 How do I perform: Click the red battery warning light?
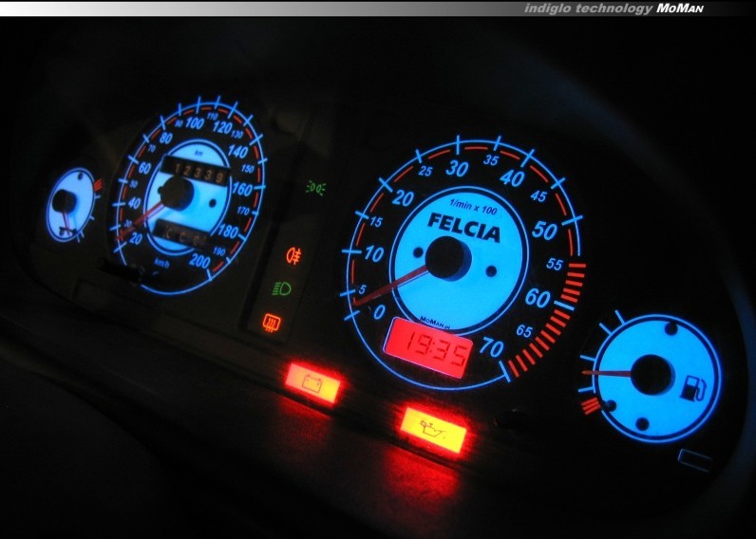(x=312, y=382)
